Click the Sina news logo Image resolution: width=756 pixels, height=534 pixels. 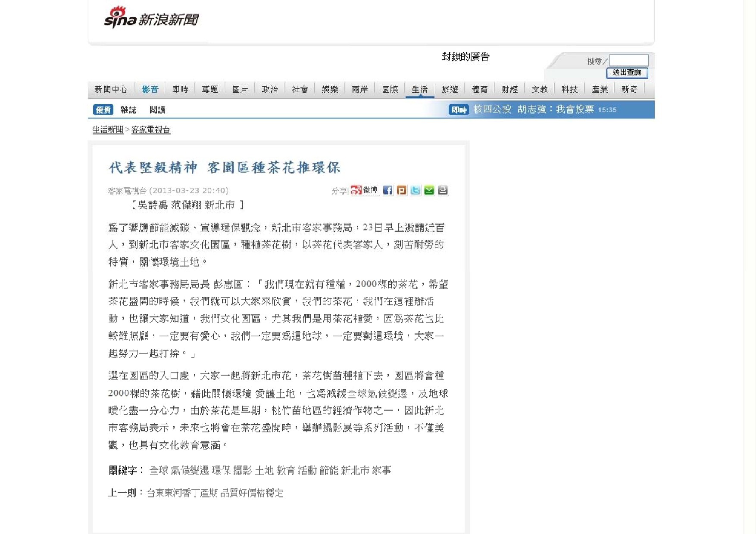click(151, 18)
